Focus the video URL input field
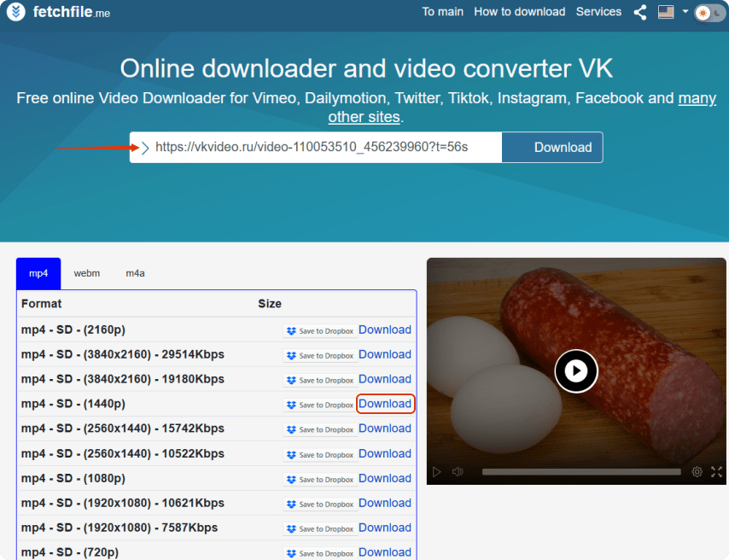 point(324,148)
